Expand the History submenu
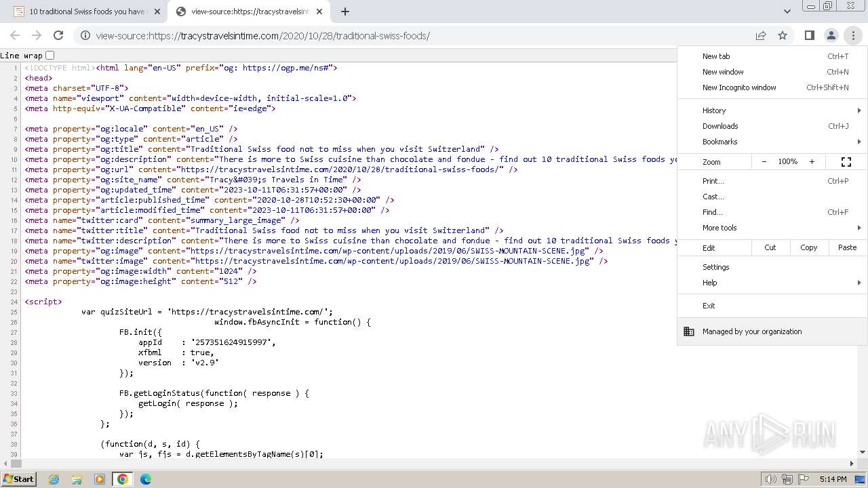 (x=772, y=110)
